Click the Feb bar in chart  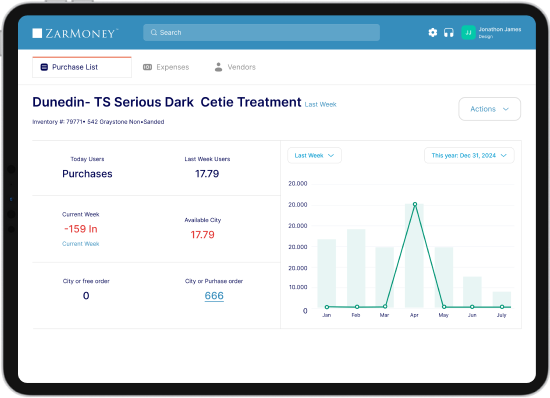coord(356,268)
